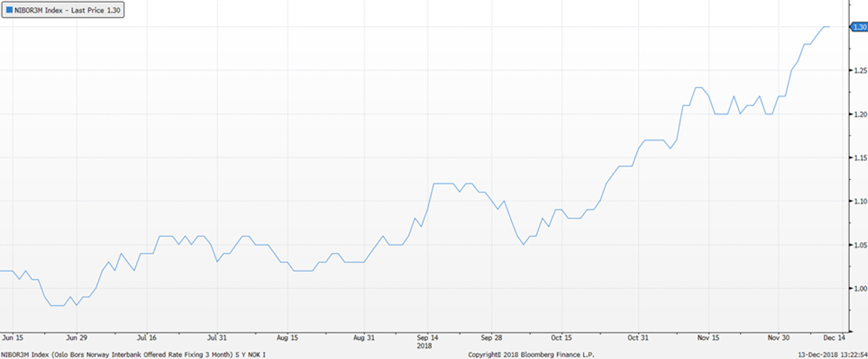The width and height of the screenshot is (868, 359).
Task: Click the 1.00 y-axis label
Action: [x=859, y=289]
